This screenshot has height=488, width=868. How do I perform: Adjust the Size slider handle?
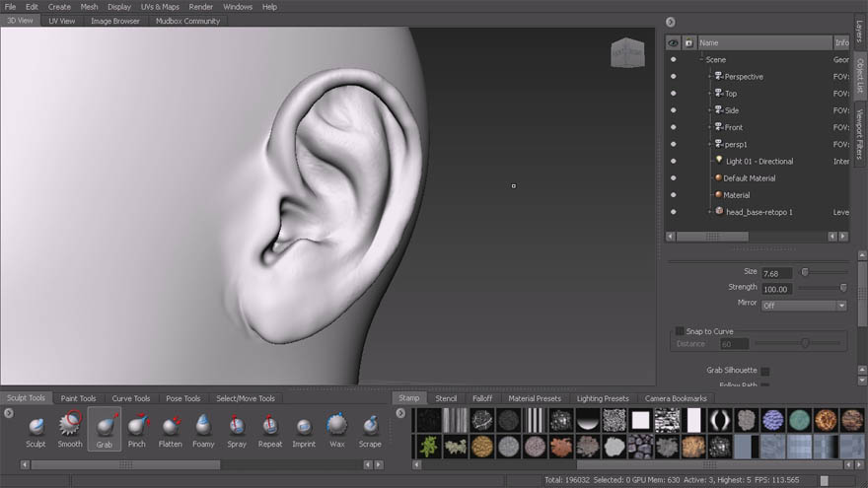(805, 272)
